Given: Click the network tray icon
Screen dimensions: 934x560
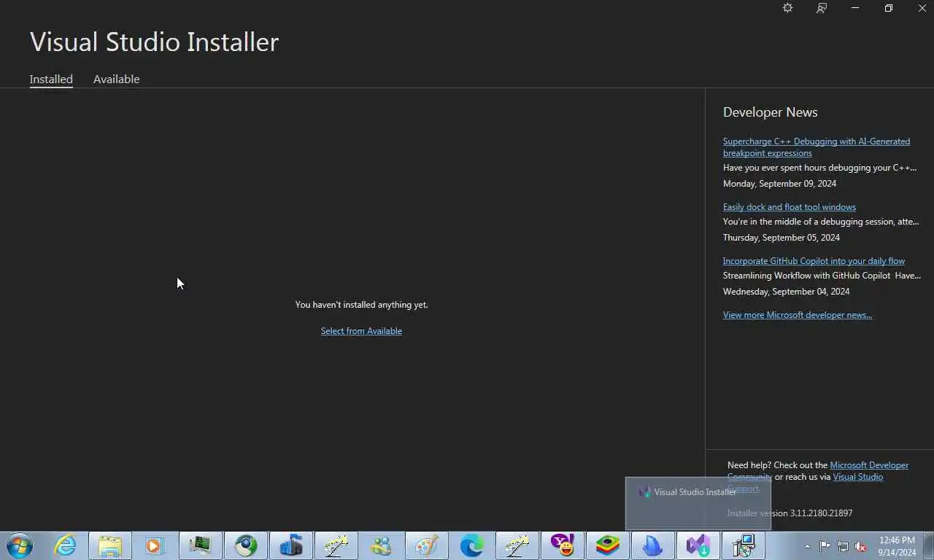Looking at the screenshot, I should 843,546.
